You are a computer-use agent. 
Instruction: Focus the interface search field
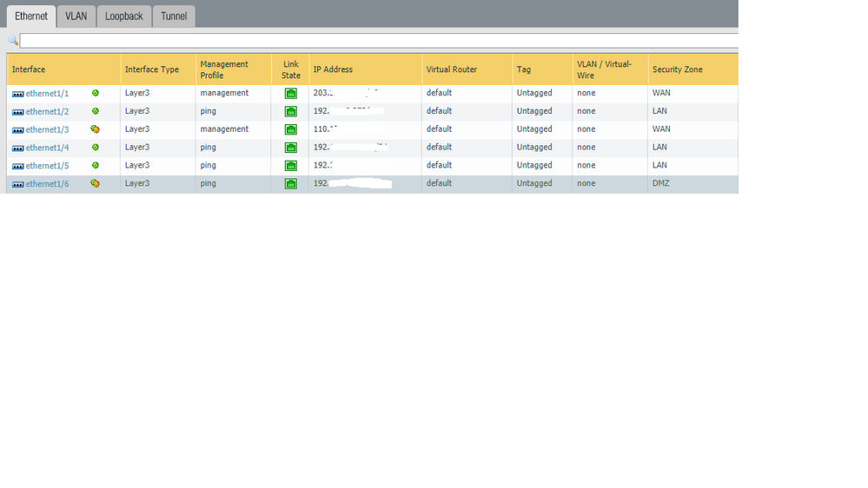point(379,41)
